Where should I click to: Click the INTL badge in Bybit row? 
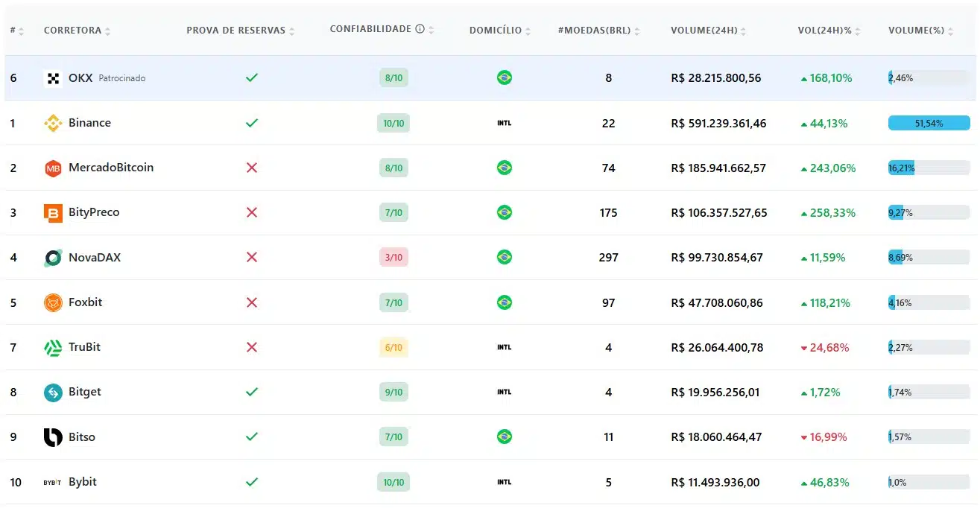click(x=505, y=482)
